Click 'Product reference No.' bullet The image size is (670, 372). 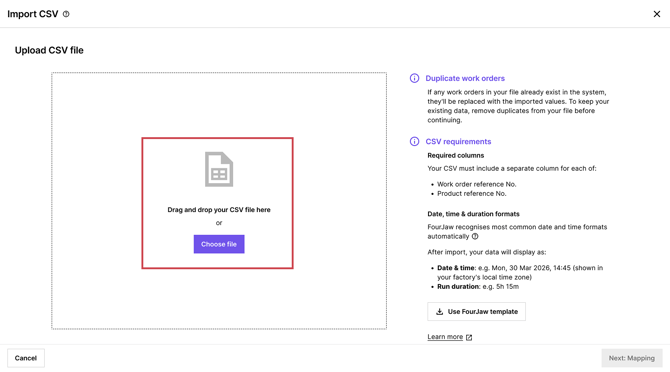pos(471,193)
